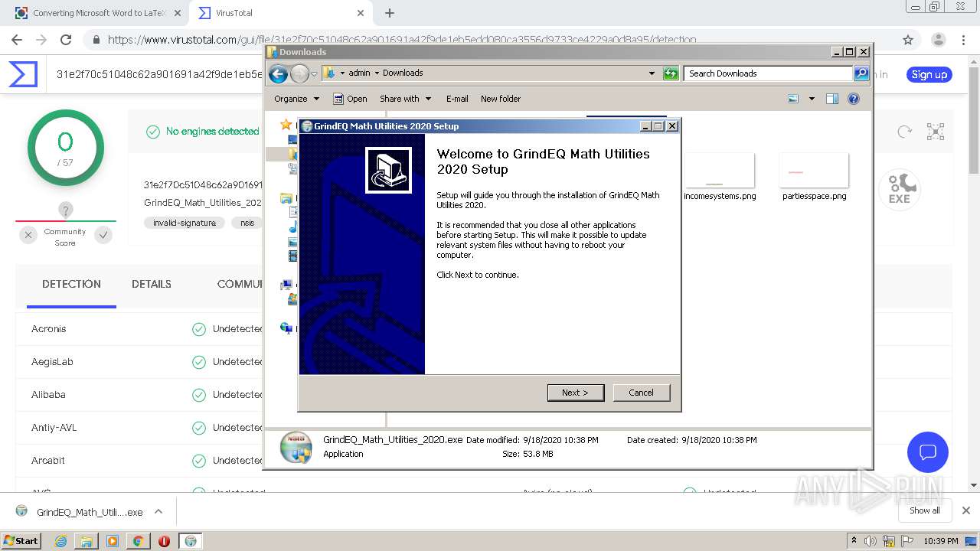
Task: Click the taskbar clock 10:39 PM
Action: tap(941, 541)
